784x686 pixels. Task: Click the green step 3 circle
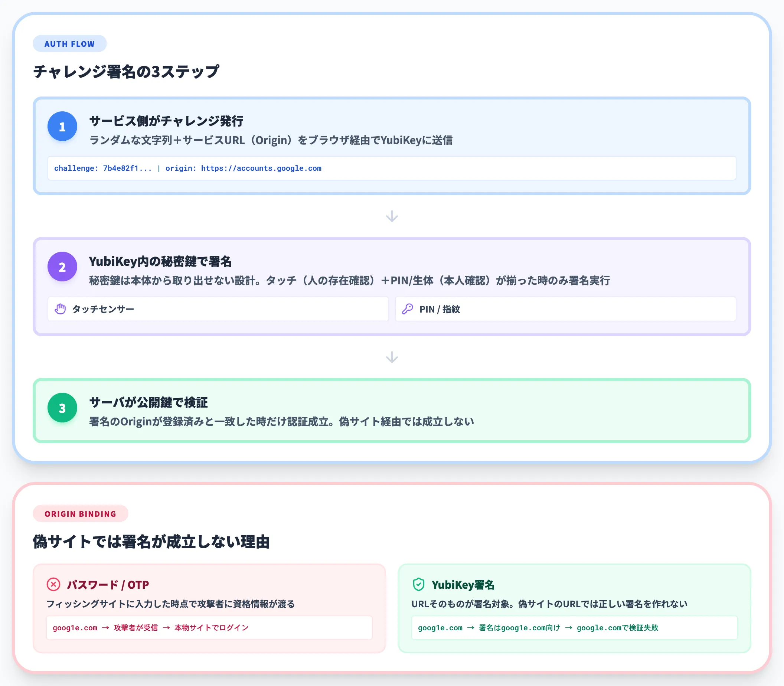click(x=62, y=408)
